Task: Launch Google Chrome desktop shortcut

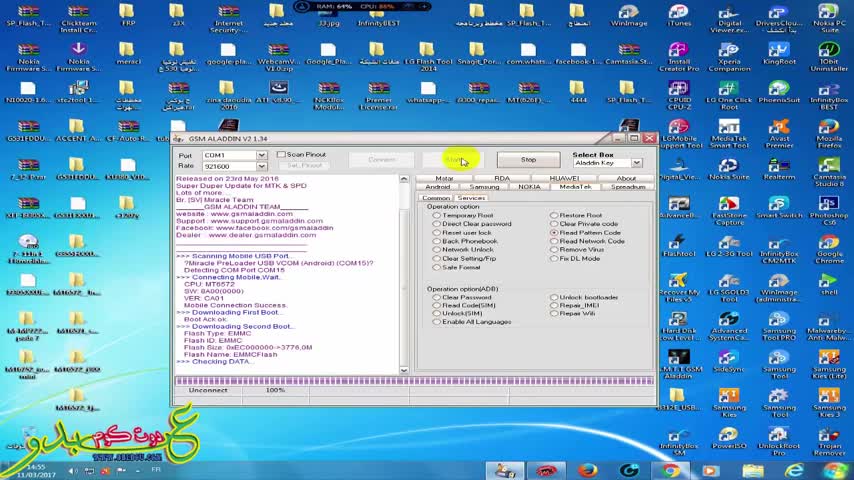Action: [x=829, y=249]
